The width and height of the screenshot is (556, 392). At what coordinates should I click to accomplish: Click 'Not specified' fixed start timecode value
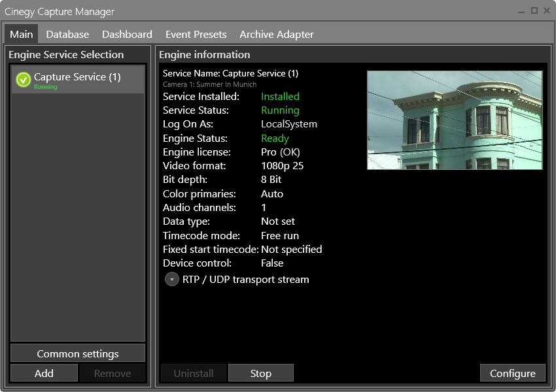[292, 250]
